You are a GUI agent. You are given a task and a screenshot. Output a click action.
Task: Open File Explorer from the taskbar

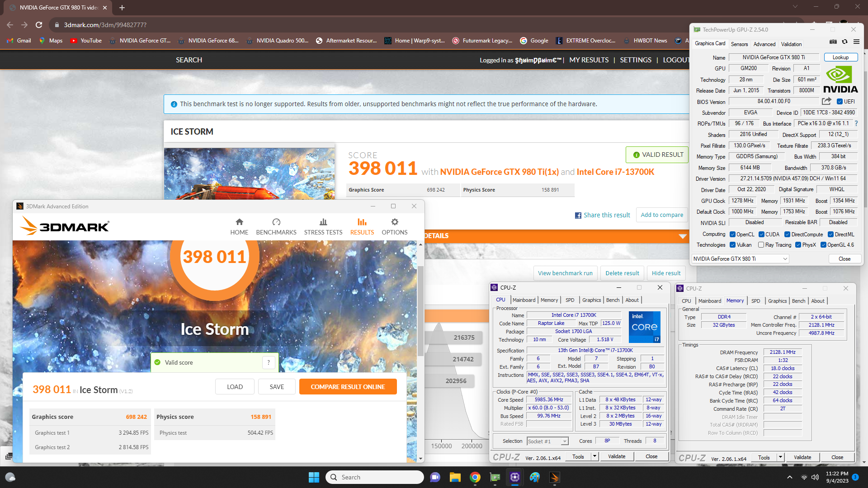tap(455, 477)
